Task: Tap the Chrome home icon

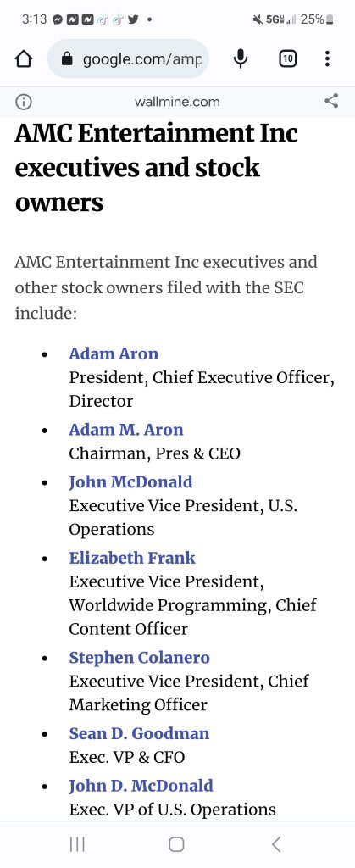Action: tap(23, 58)
